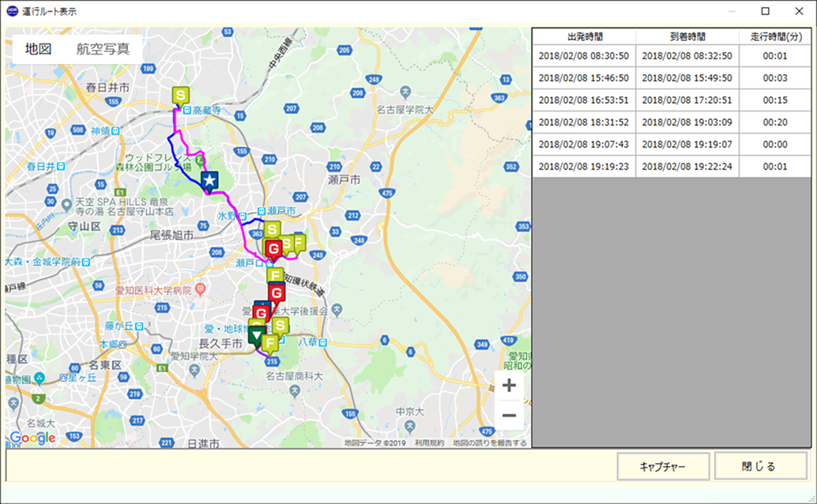This screenshot has width=817, height=504.
Task: Click the blue star marker on route
Action: 209,181
